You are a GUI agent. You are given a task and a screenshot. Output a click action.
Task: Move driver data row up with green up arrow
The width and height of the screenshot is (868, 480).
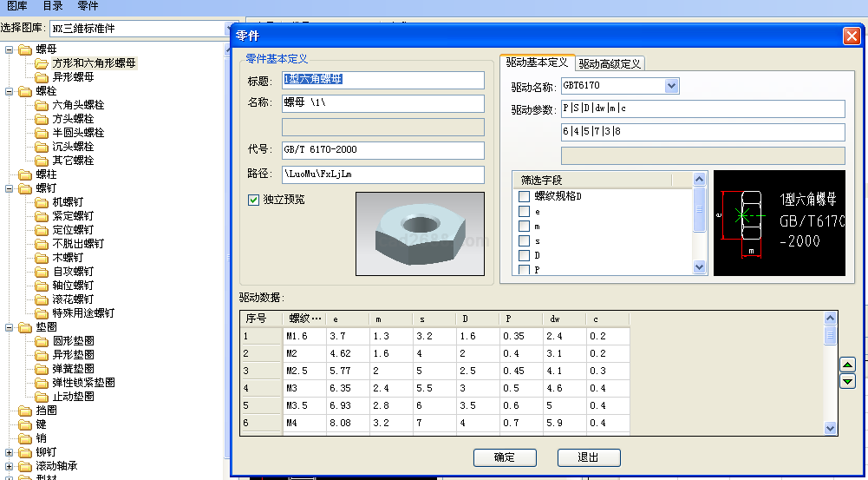847,365
